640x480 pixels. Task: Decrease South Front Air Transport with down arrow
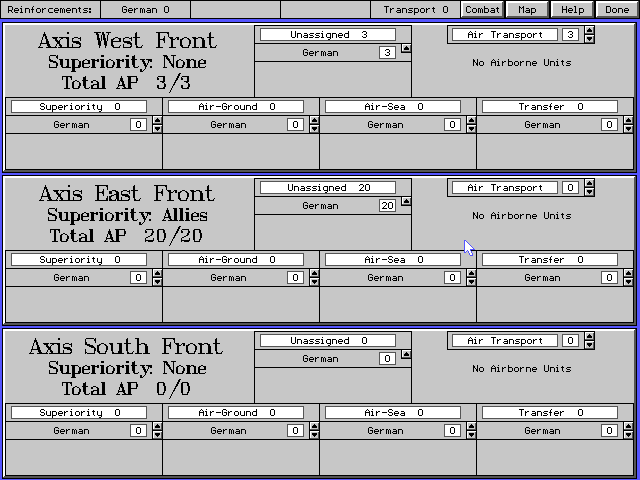point(589,345)
